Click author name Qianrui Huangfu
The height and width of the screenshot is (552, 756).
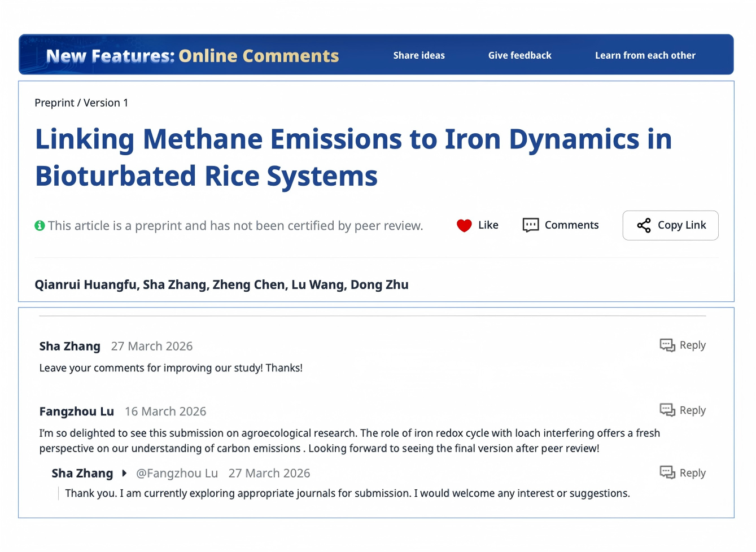85,285
